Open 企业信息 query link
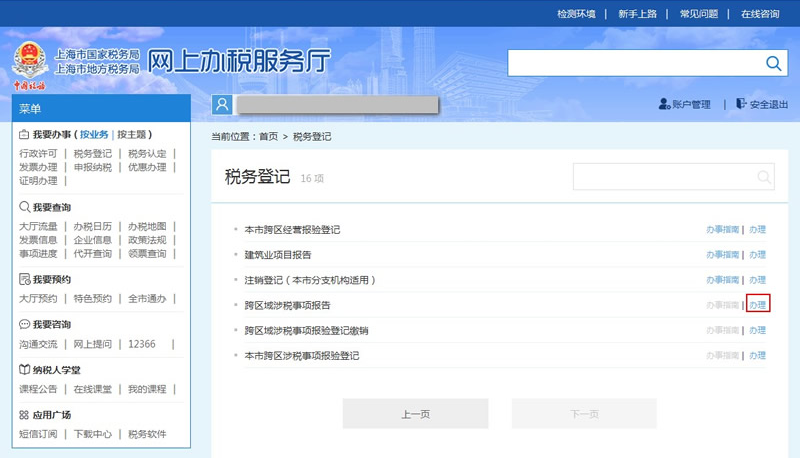 coord(92,240)
